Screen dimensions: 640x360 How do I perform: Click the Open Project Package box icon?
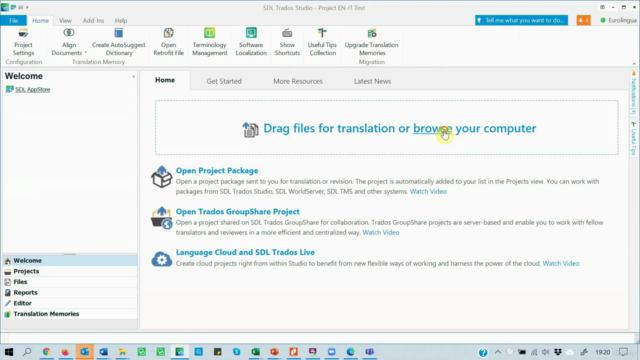point(161,177)
